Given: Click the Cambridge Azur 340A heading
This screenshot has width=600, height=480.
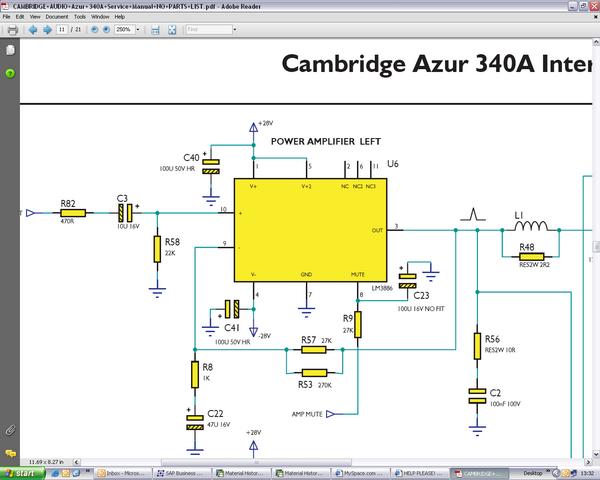Looking at the screenshot, I should pos(437,64).
